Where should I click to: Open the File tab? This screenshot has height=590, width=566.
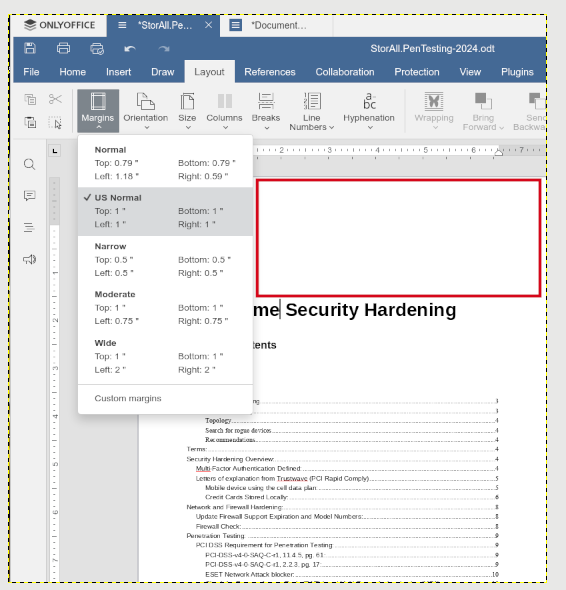[31, 72]
